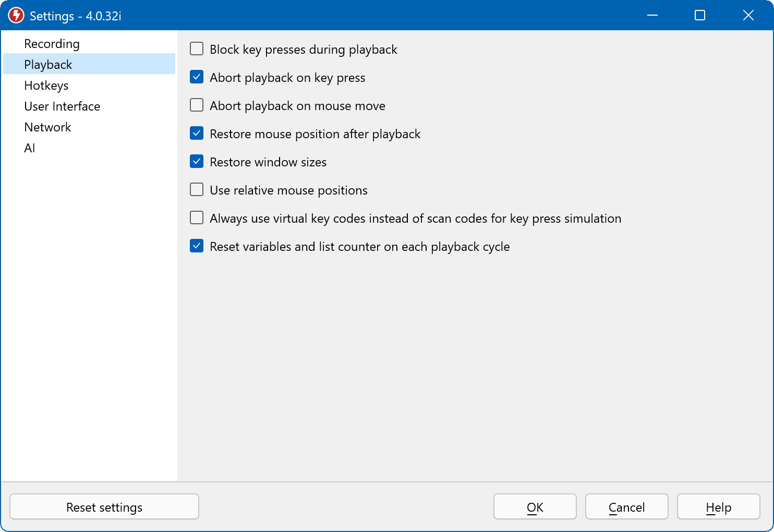Open Help for the settings dialog
The height and width of the screenshot is (532, 774).
718,507
